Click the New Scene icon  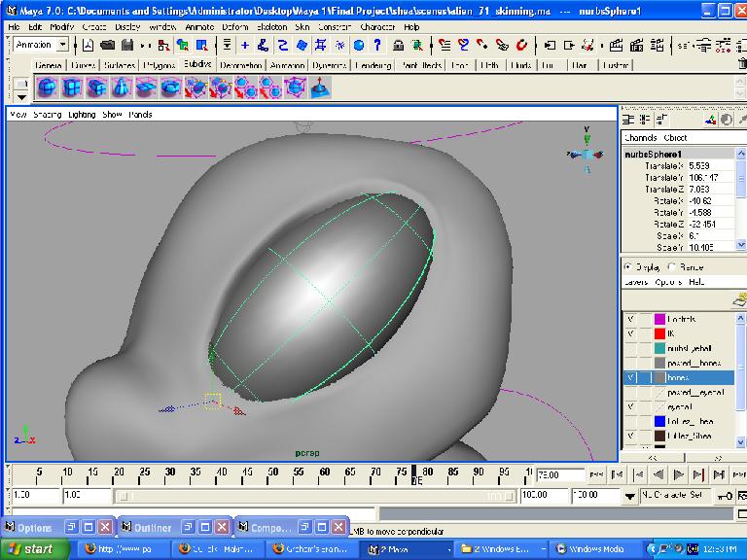(89, 46)
